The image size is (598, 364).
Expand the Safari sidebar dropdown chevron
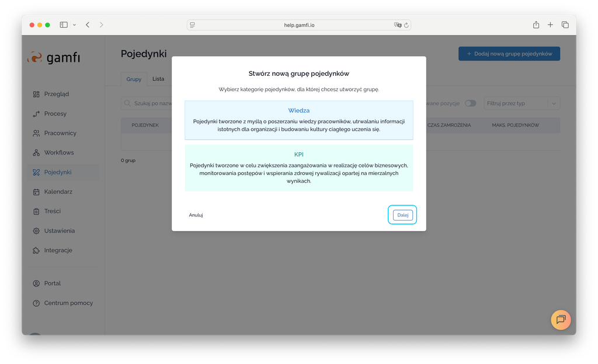pos(74,25)
